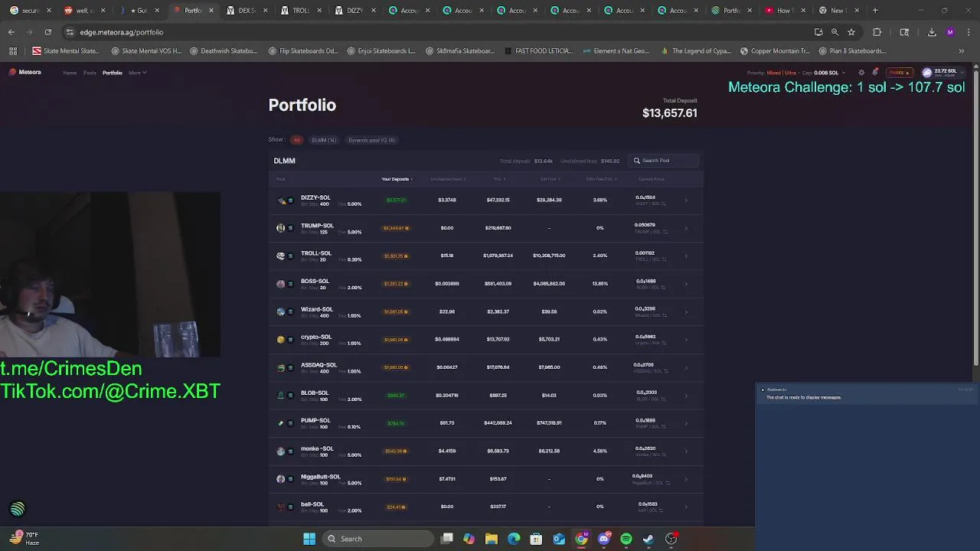Image resolution: width=980 pixels, height=551 pixels.
Task: Expand the TRUMP-SOL row chevron
Action: point(686,228)
